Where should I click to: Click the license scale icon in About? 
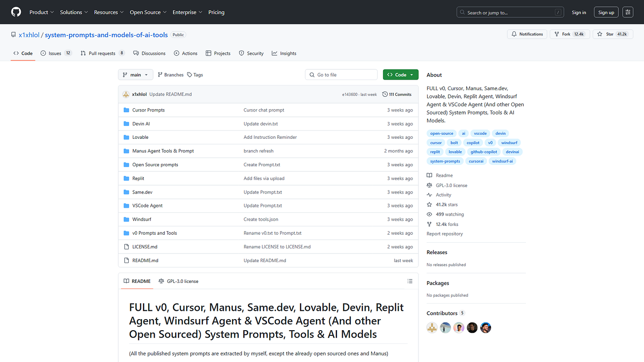coord(429,185)
